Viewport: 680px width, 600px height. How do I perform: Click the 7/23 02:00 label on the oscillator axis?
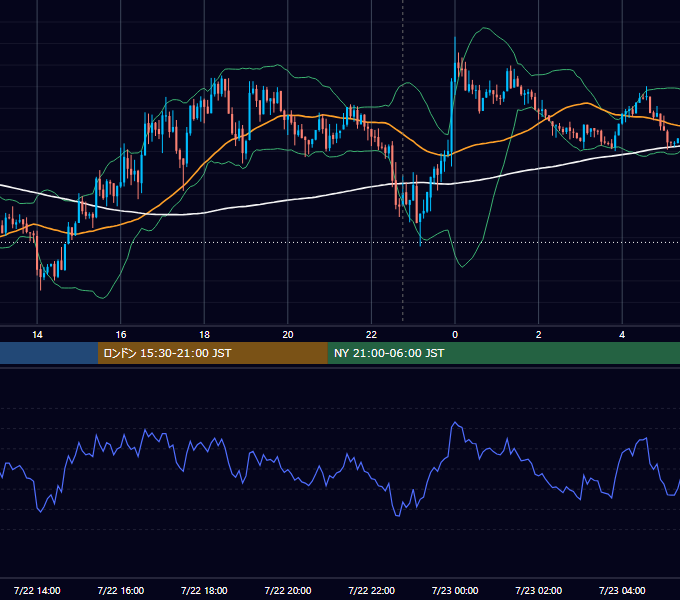coord(539,590)
